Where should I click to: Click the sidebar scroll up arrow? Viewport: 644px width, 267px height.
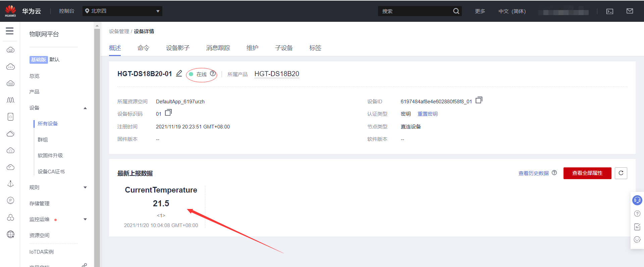pos(97,25)
